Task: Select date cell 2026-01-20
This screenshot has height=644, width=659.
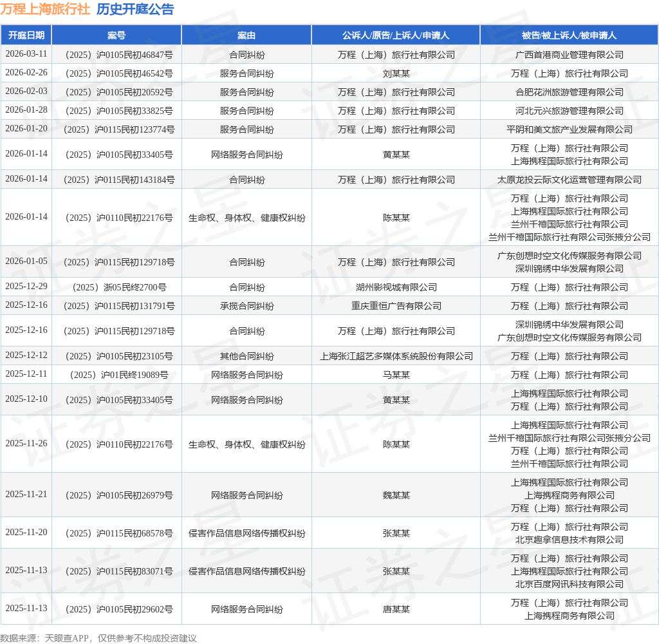Action: (26, 129)
